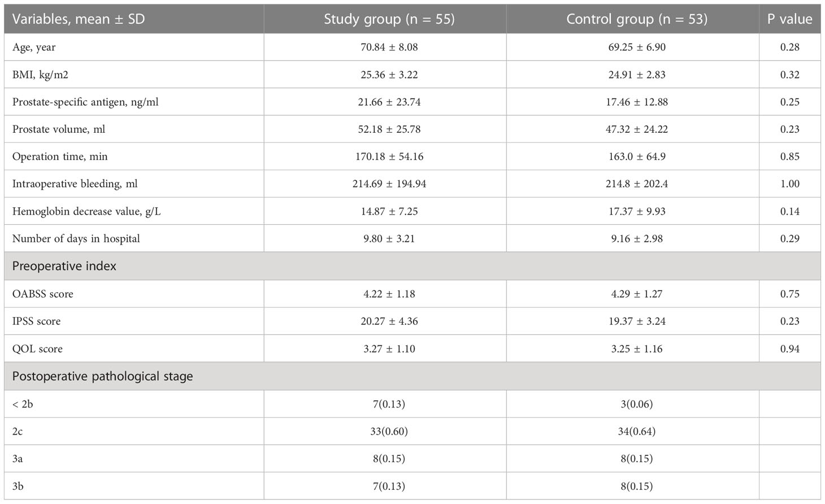Click the 'Age, year' row label

[x=34, y=47]
